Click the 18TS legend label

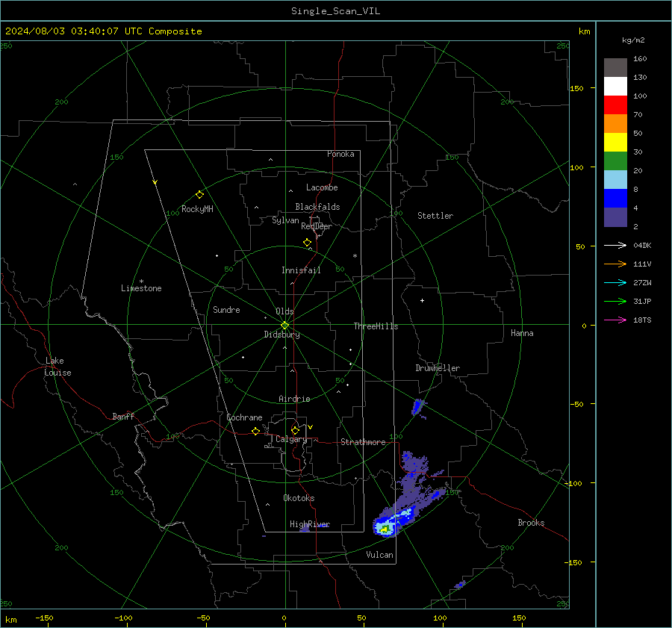coord(642,320)
